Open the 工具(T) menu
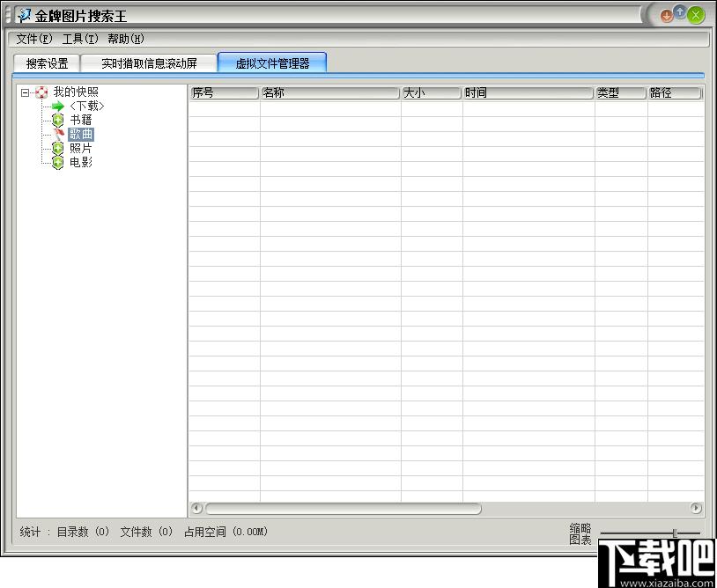The image size is (717, 588). point(80,40)
